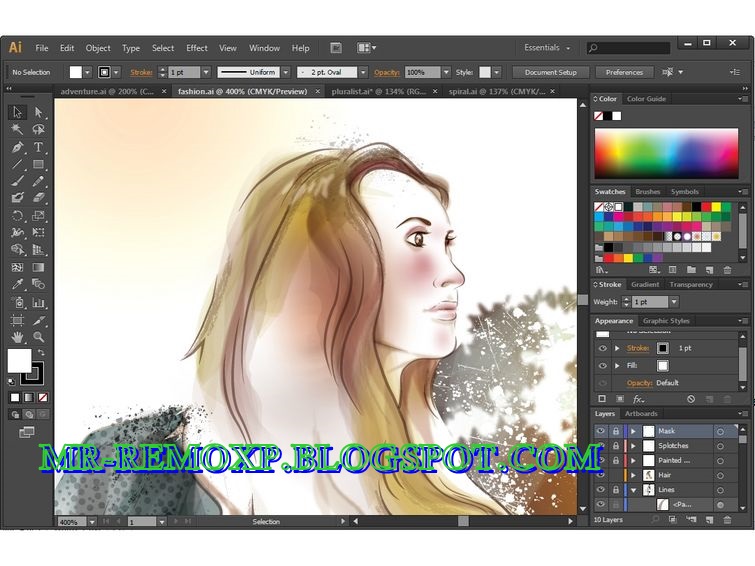
Task: Toggle lock on the Splotches layer
Action: coord(615,446)
